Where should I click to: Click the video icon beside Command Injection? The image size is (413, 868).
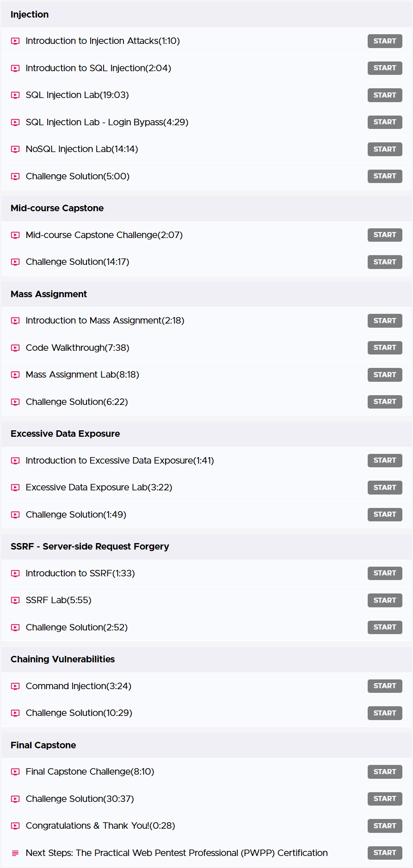point(15,686)
